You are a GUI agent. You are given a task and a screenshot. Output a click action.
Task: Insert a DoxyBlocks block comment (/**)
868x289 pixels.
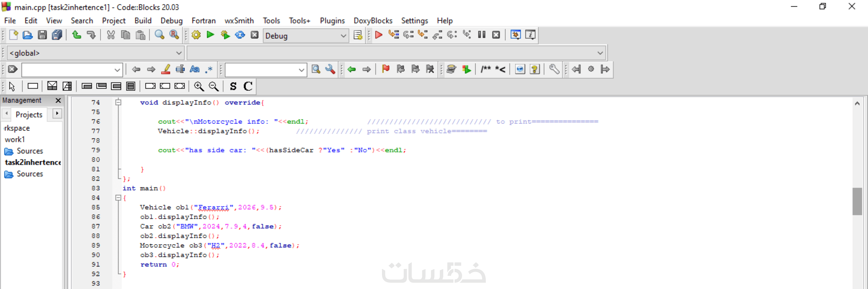(485, 69)
